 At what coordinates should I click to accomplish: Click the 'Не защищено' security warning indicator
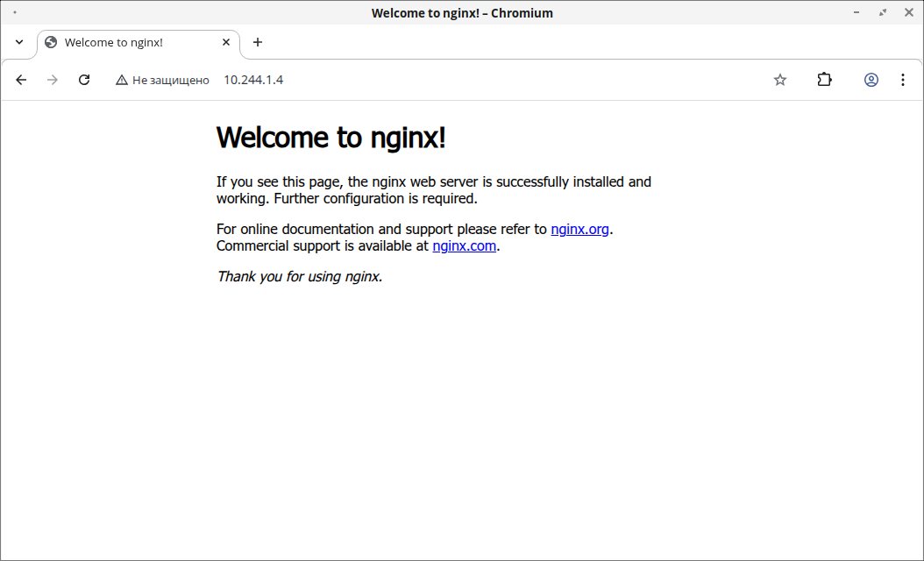point(163,80)
